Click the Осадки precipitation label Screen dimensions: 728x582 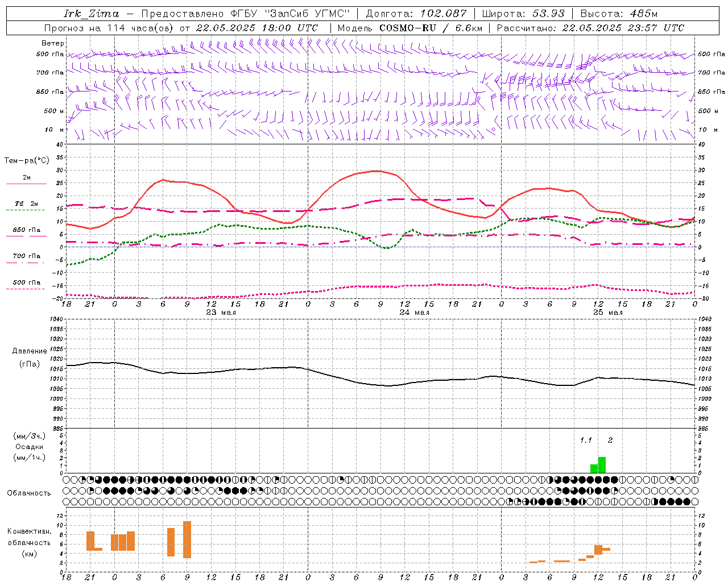point(29,447)
